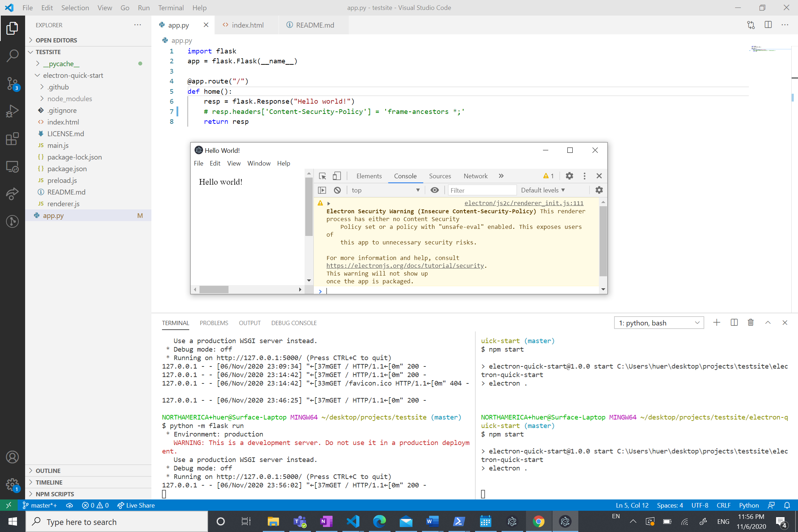Click the Live Share status bar button
Image resolution: width=798 pixels, height=532 pixels.
point(136,505)
